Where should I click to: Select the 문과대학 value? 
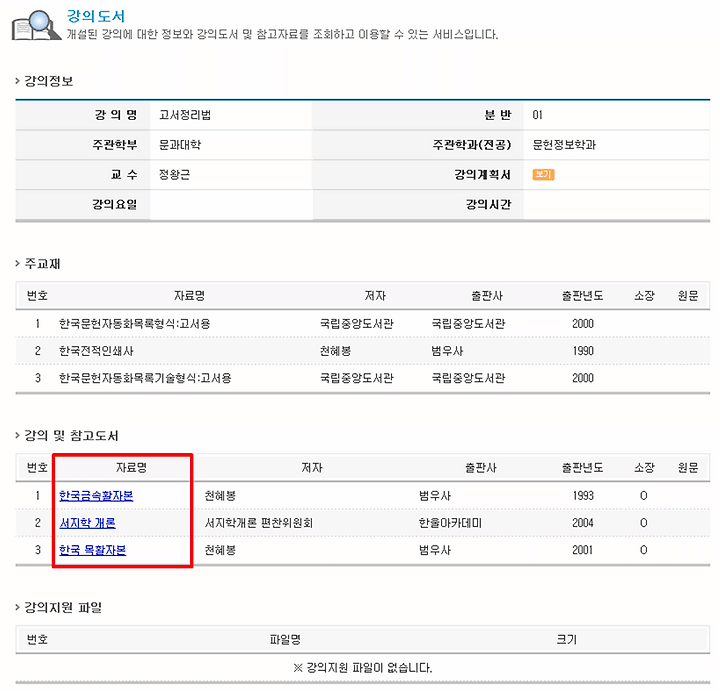pos(180,145)
